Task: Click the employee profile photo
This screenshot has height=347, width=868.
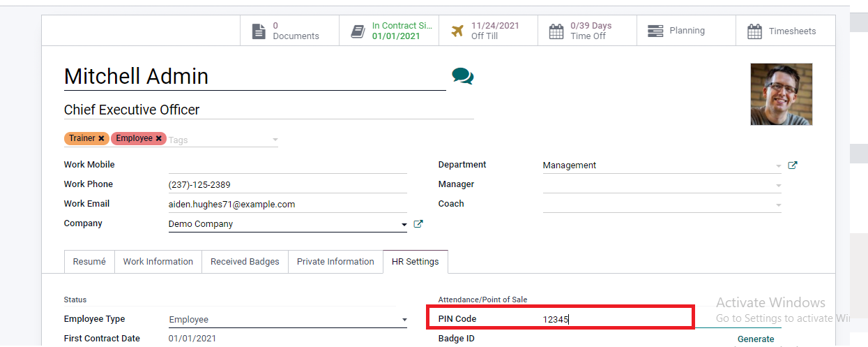Action: click(781, 94)
